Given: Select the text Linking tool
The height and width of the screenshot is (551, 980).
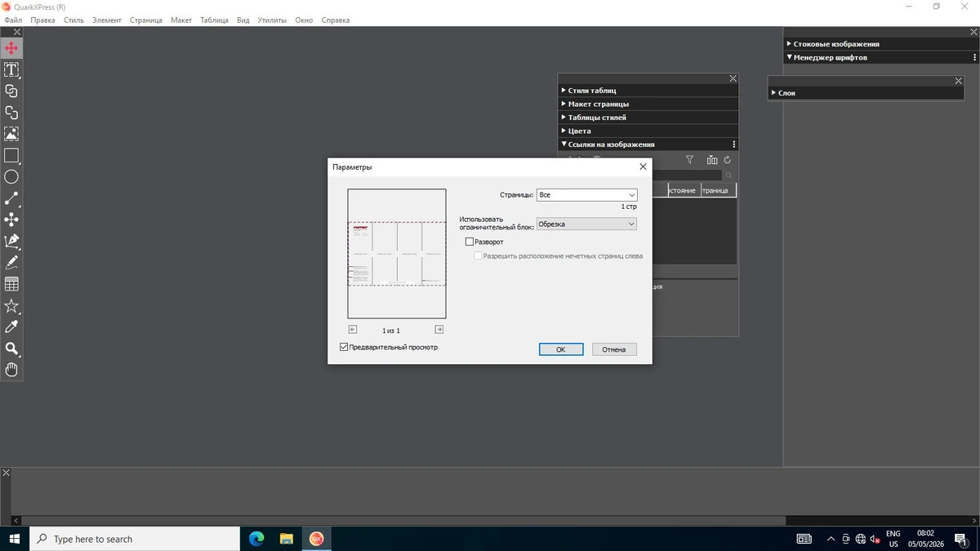Looking at the screenshot, I should click(11, 91).
